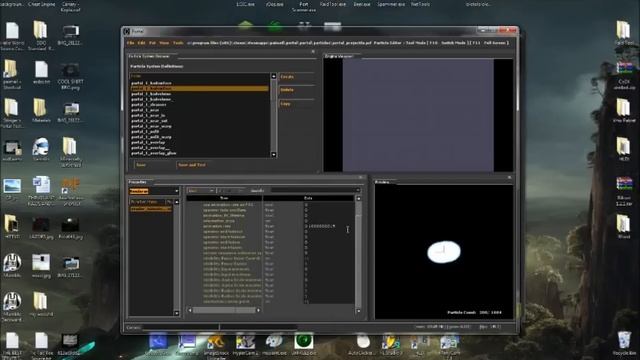
Task: Click Switch Mode in the menu bar
Action: (x=453, y=43)
